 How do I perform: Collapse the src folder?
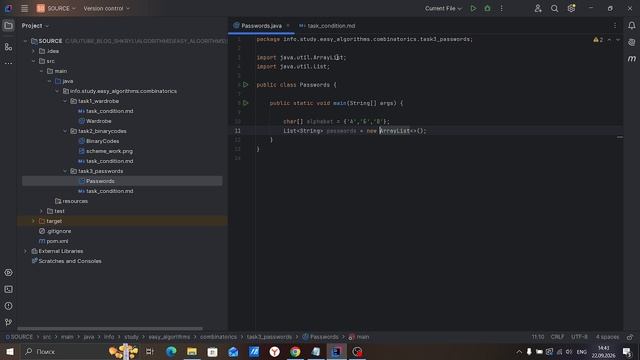[33, 61]
